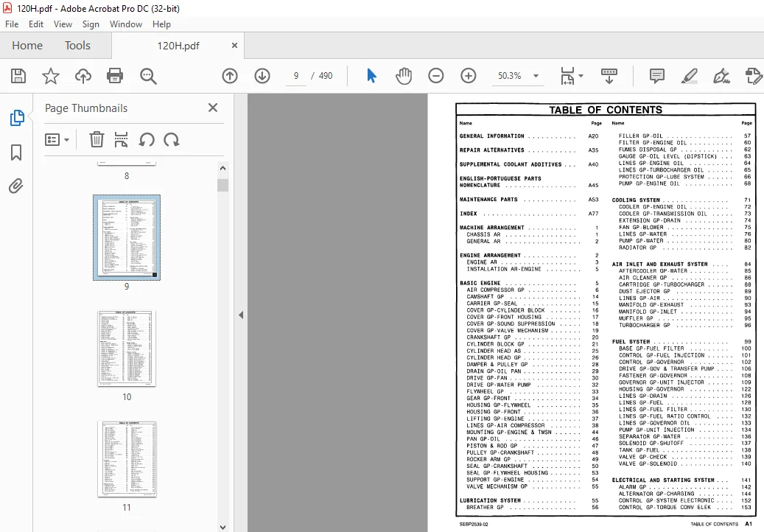Screen dimensions: 764x532
Task: Add a comment sticky note
Action: (x=657, y=76)
